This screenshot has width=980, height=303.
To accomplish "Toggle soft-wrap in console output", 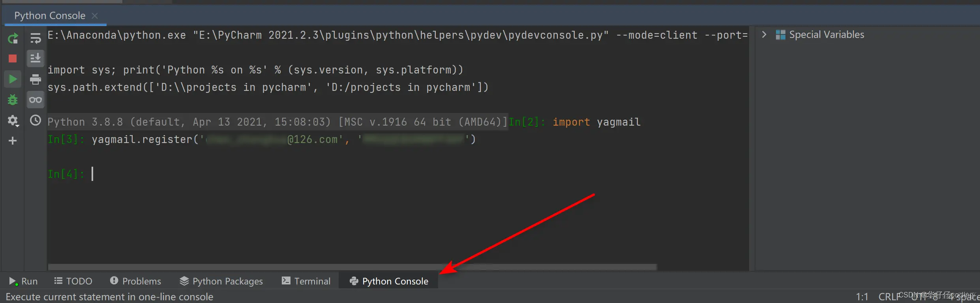I will pyautogui.click(x=36, y=38).
